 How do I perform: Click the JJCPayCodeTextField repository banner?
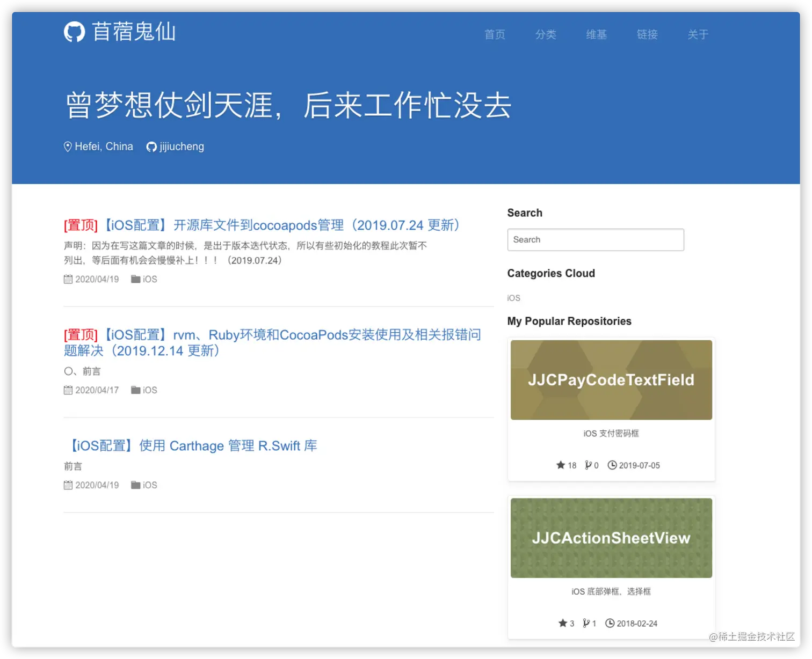(x=611, y=379)
